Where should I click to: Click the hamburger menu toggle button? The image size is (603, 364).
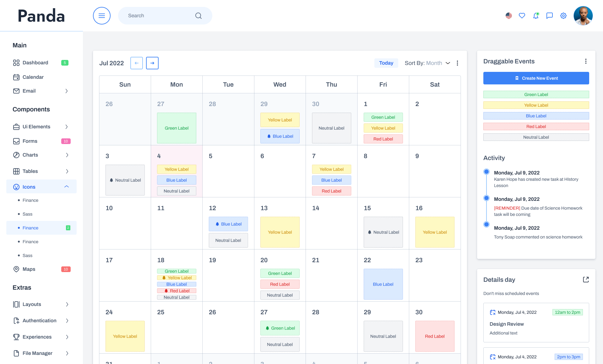click(101, 16)
